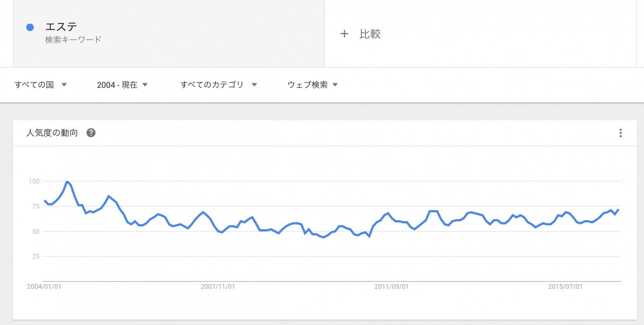Click the 2011/09/01 axis date label
The height and width of the screenshot is (325, 644).
392,287
